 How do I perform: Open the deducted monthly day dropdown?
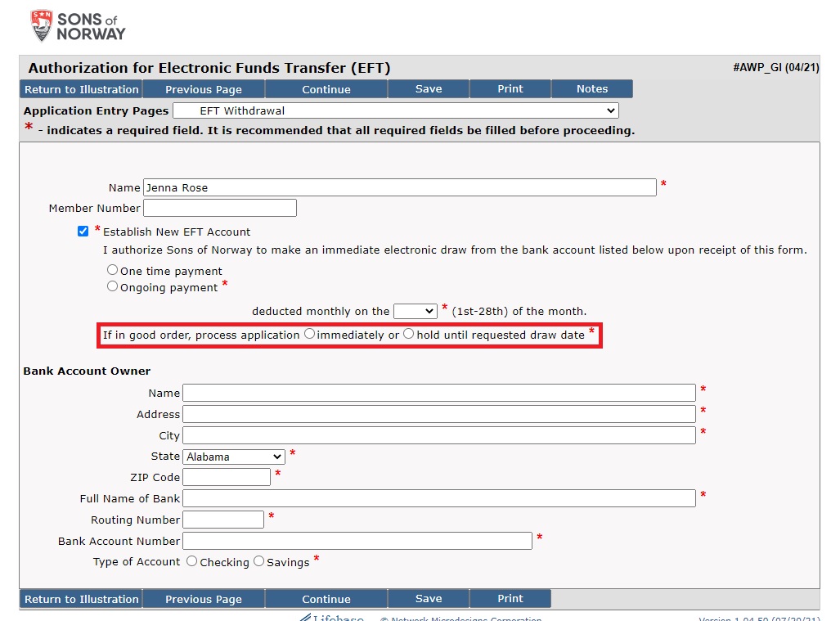pyautogui.click(x=416, y=311)
